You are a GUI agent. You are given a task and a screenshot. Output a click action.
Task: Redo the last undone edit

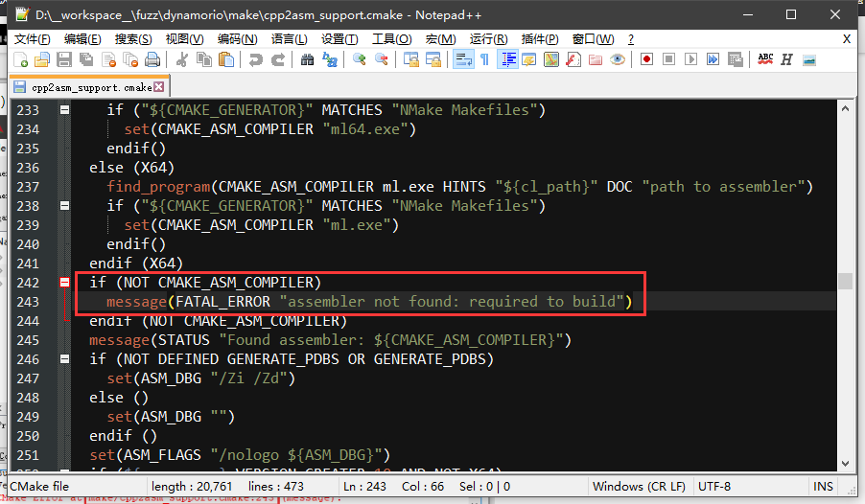pyautogui.click(x=277, y=59)
